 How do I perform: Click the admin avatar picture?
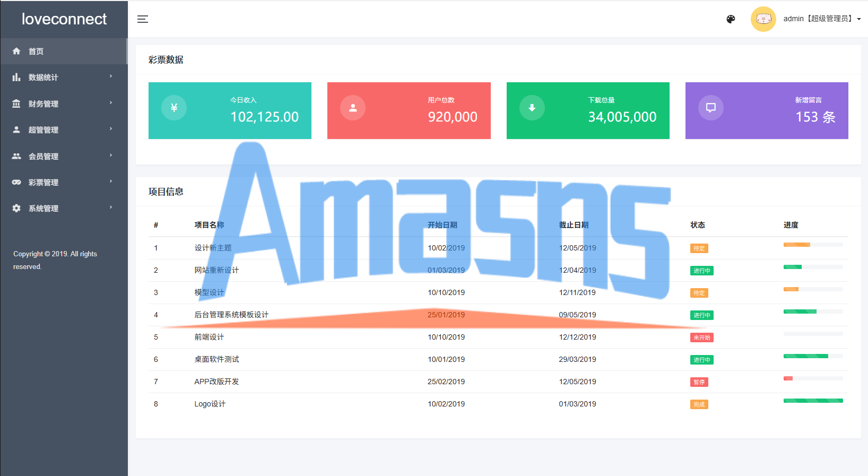(x=763, y=19)
